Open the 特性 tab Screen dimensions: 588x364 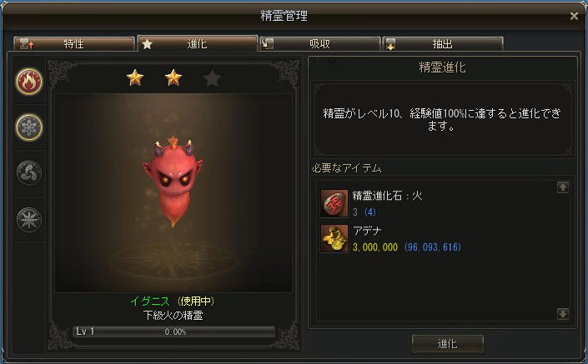tap(74, 44)
